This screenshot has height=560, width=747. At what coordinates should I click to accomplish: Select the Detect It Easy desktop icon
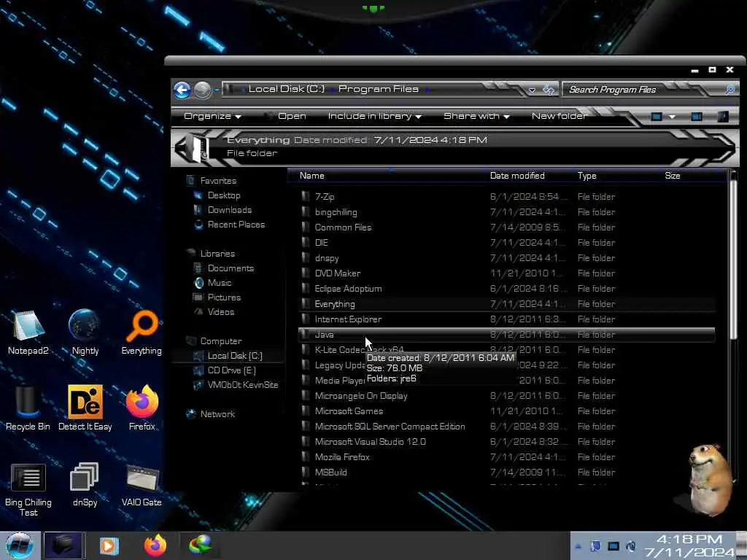click(85, 408)
